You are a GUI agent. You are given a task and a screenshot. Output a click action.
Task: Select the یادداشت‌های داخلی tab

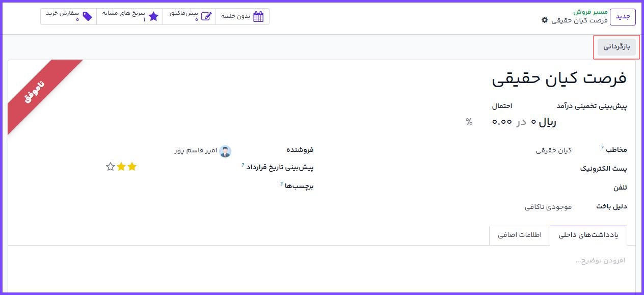pos(588,235)
